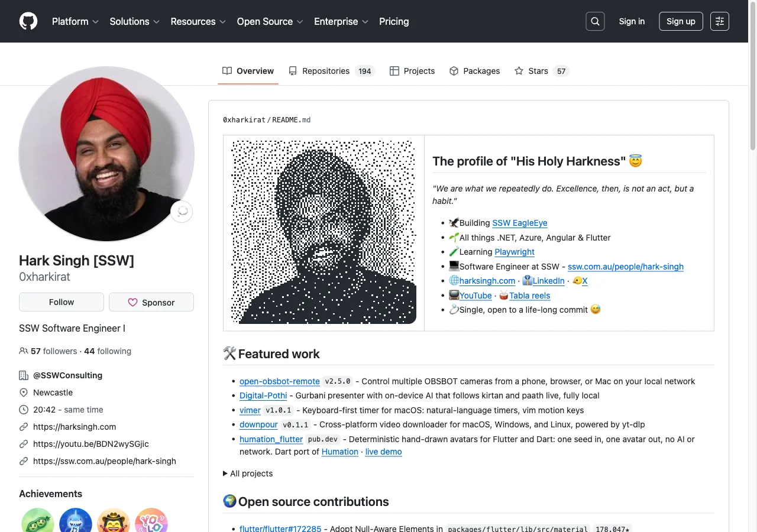Expand the Platform menu
The image size is (757, 532).
(x=75, y=21)
